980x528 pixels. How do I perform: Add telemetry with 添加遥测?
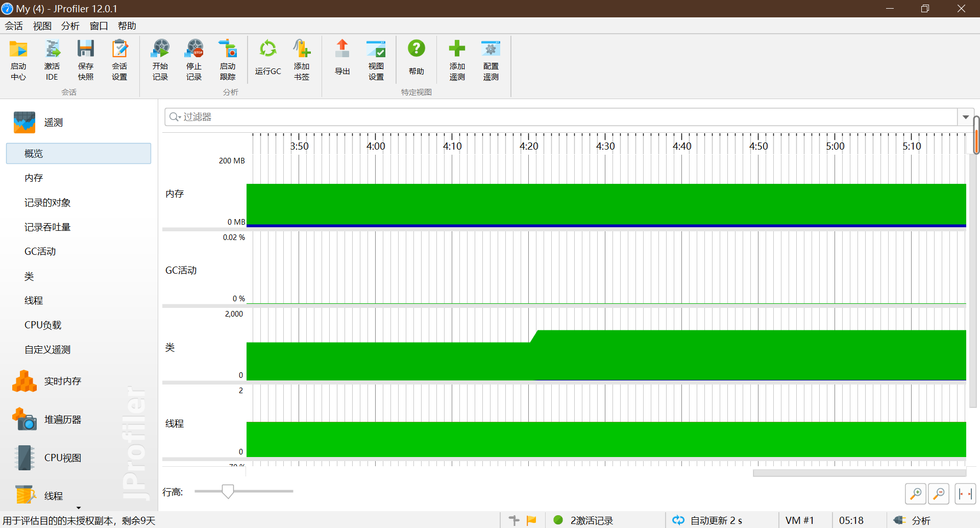point(457,60)
